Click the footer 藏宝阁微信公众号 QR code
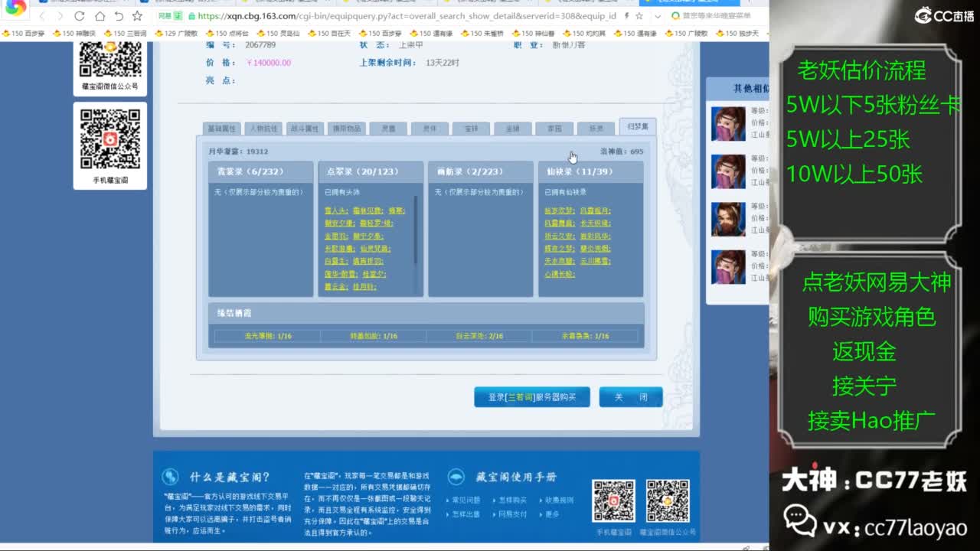 click(x=668, y=501)
